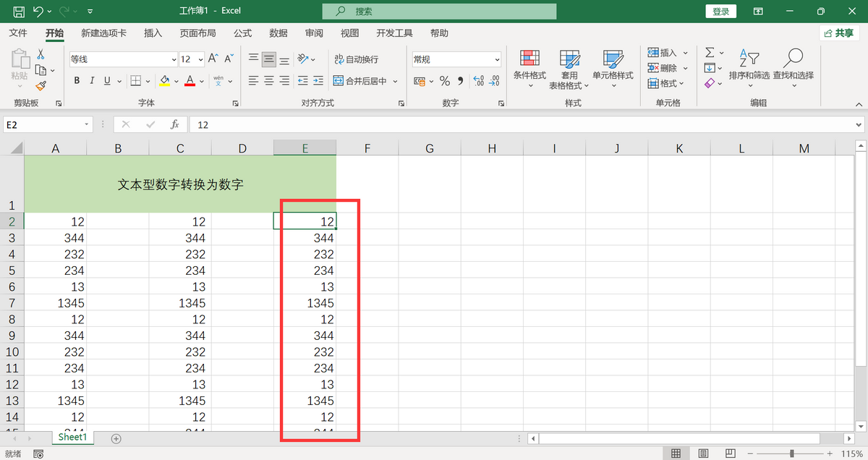Click the Percent Style icon
Screen dimensions: 868x460
(445, 81)
